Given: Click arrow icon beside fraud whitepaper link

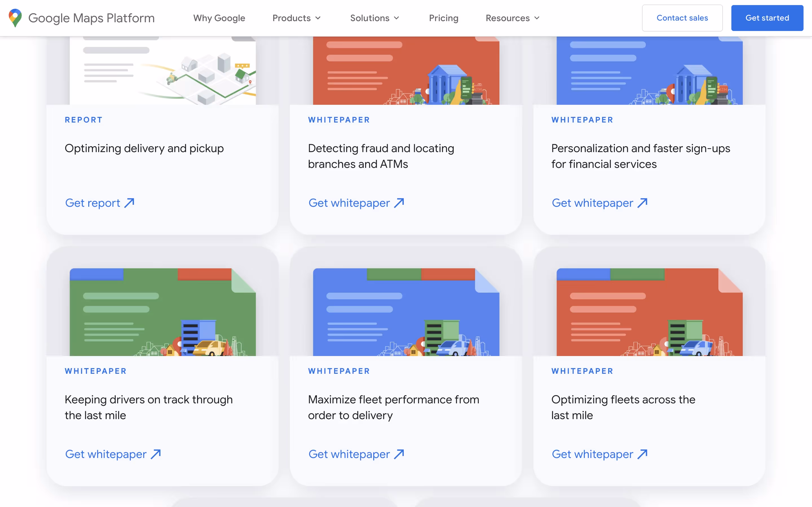Looking at the screenshot, I should coord(399,203).
